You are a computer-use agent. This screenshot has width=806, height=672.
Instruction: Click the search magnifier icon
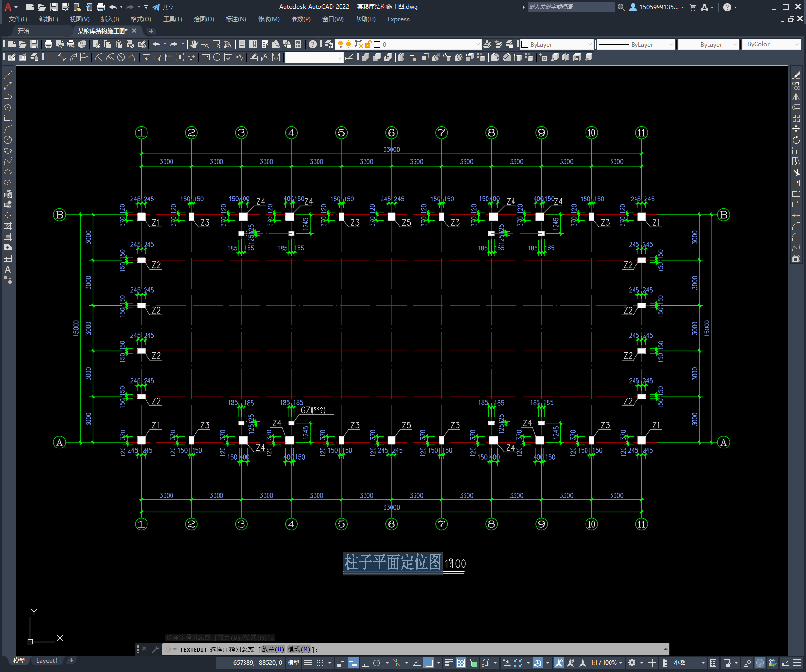(x=621, y=7)
